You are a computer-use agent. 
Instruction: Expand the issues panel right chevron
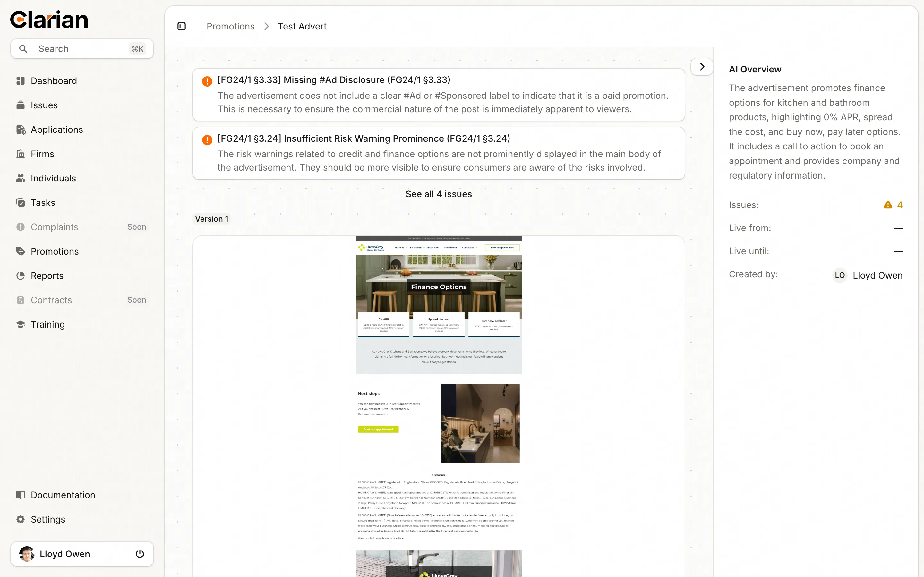pyautogui.click(x=701, y=66)
